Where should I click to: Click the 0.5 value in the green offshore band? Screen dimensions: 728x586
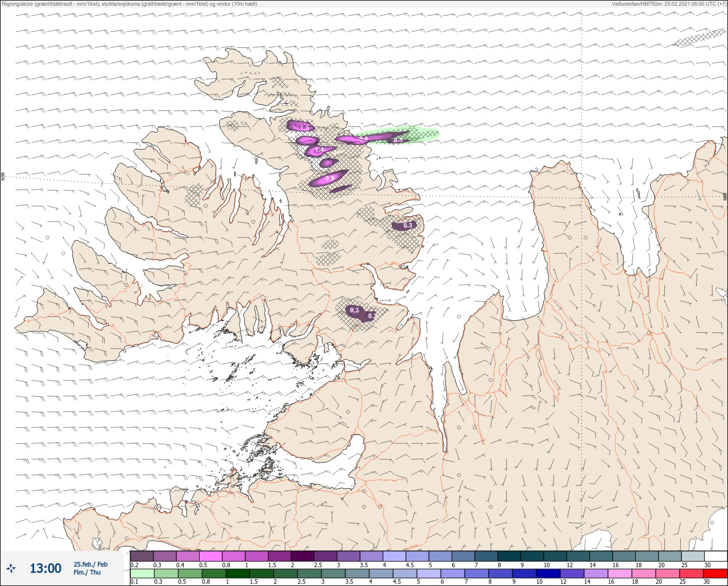[398, 140]
